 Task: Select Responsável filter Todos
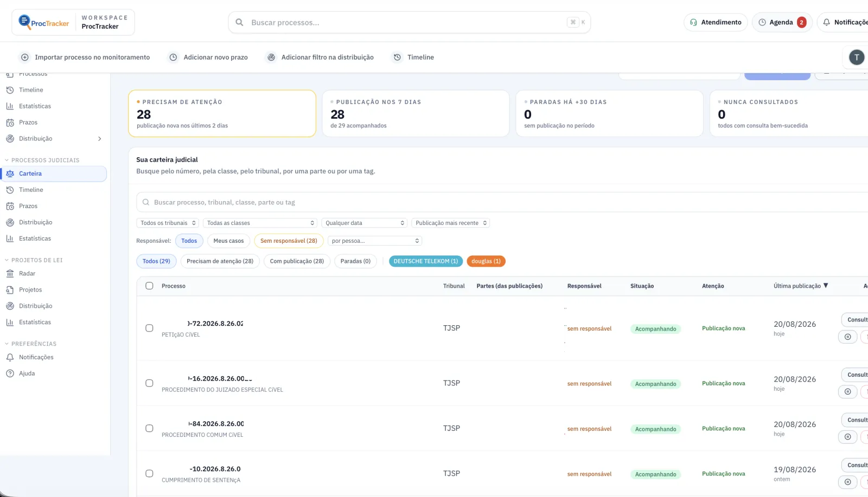(189, 241)
